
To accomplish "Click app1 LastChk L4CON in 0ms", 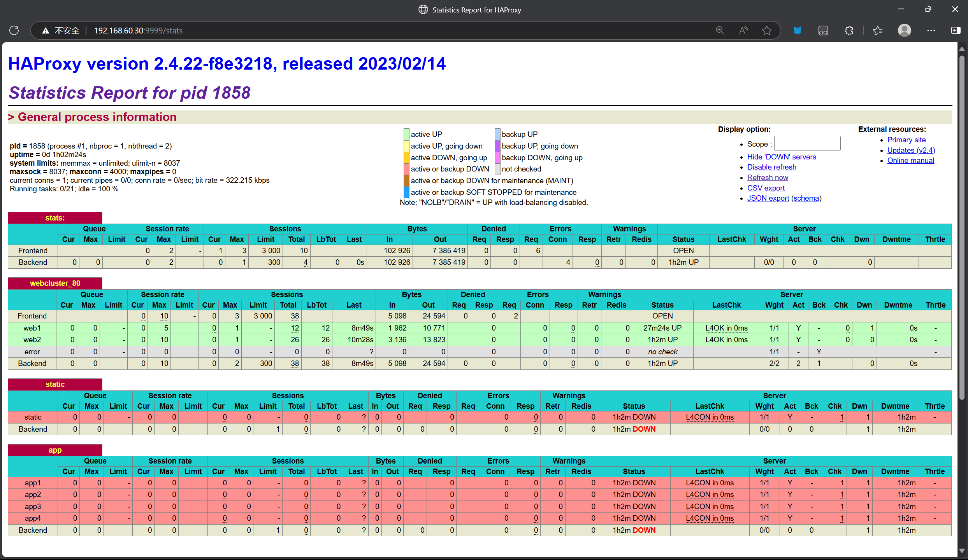I will tap(710, 483).
